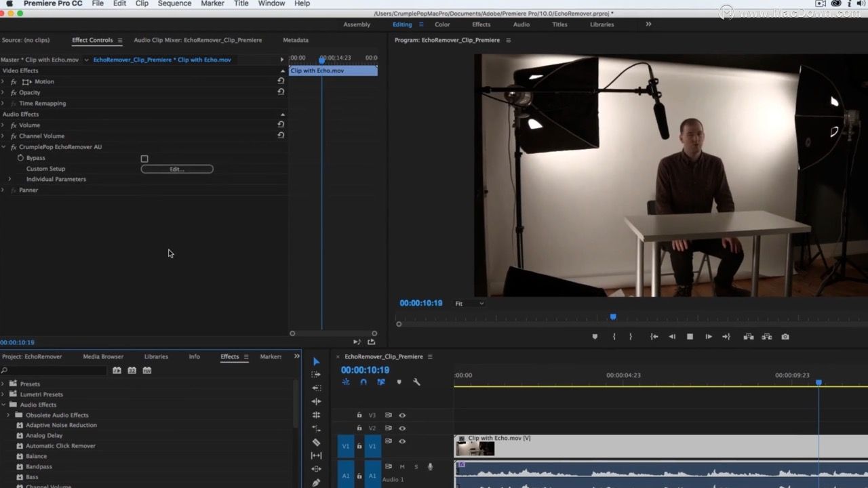Select the Pen tool
Viewport: 868px width, 488px height.
pos(316,483)
